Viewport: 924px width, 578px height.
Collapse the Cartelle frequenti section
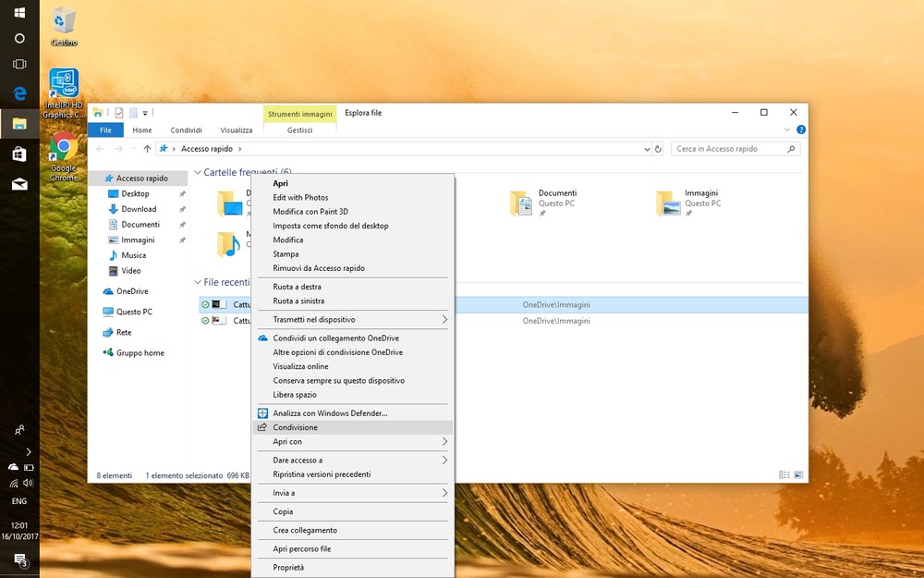(197, 172)
